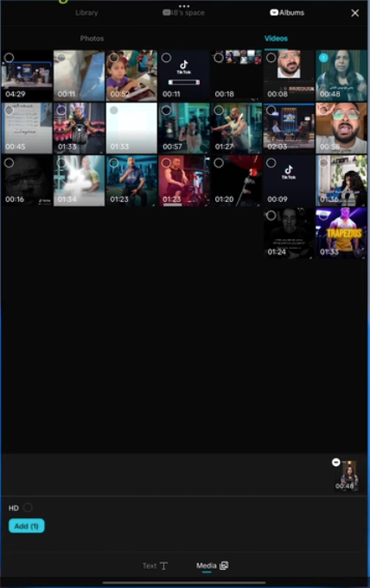Screen dimensions: 370x588
Task: Open the Text tool with the T icon
Action: tap(163, 566)
